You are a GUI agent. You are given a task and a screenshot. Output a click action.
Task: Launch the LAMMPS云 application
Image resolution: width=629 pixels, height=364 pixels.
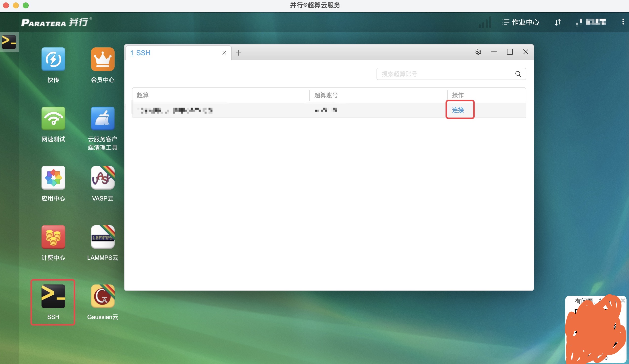click(103, 237)
